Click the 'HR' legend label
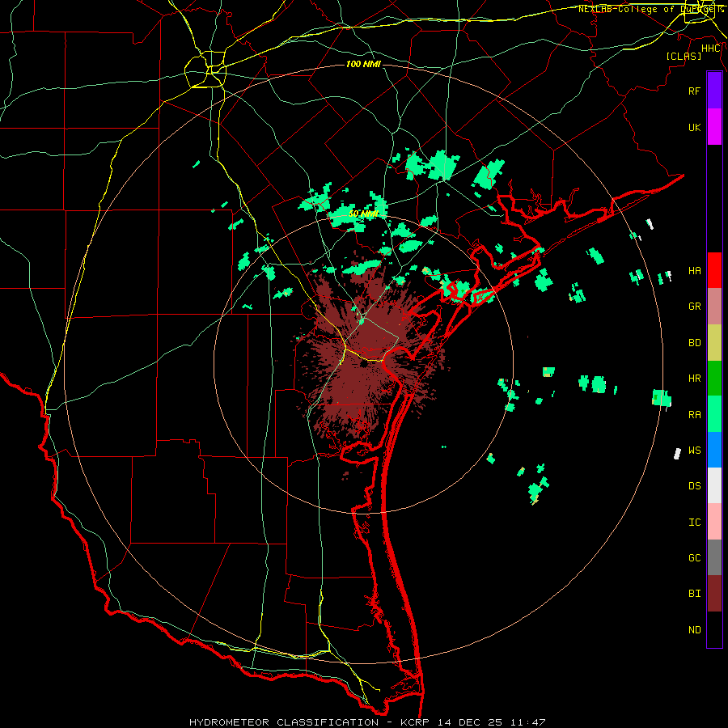This screenshot has height=728, width=728. pos(694,379)
